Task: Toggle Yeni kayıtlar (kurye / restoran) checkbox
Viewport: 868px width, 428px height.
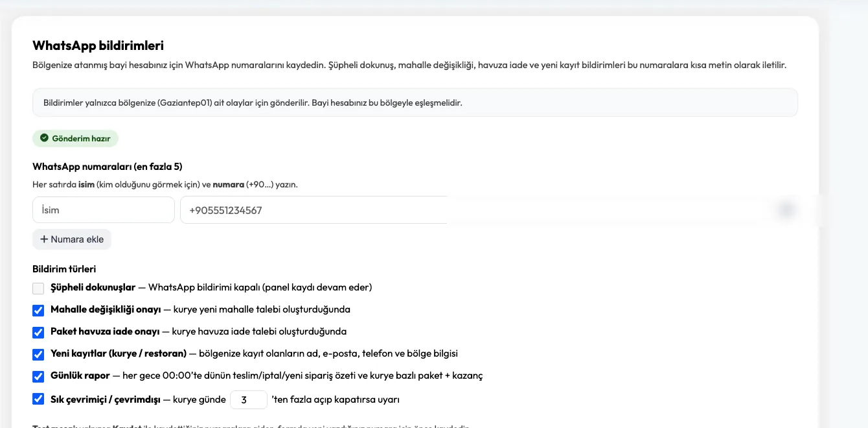Action: pyautogui.click(x=38, y=355)
